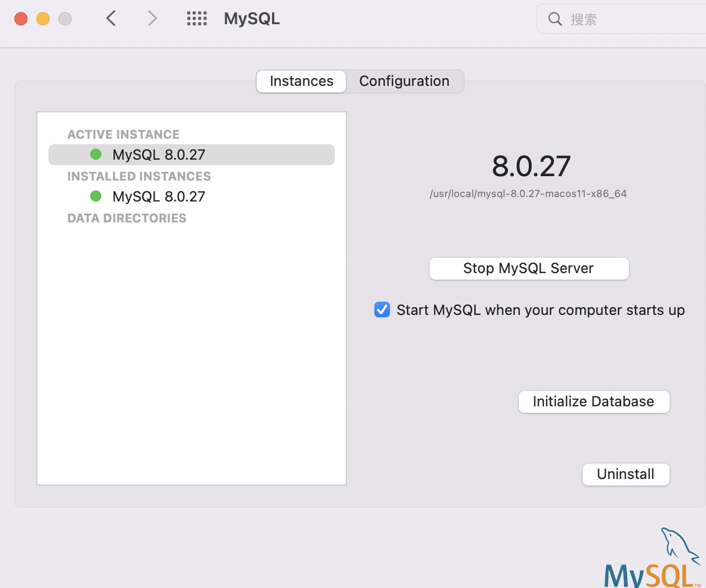Select MySQL 8.0.27 under Active Instance
Image resolution: width=706 pixels, height=588 pixels.
(192, 155)
